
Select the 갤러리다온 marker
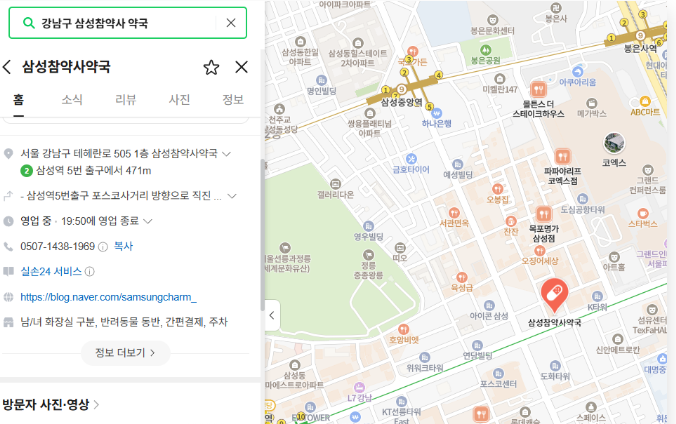click(x=335, y=184)
